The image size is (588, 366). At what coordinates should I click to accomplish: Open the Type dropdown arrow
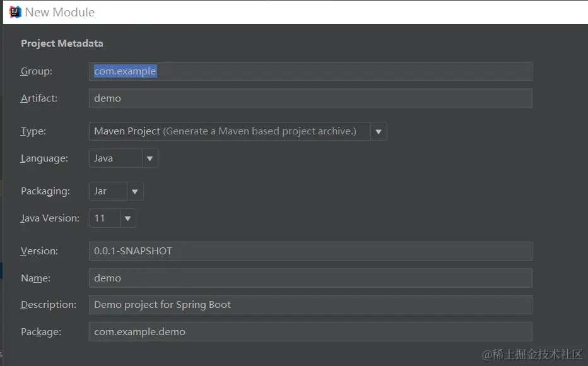pos(379,131)
